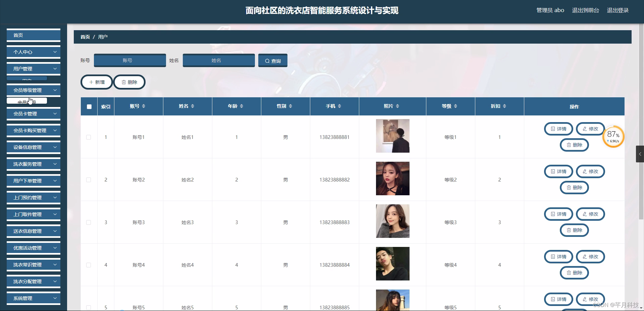The width and height of the screenshot is (644, 311).
Task: Select 个人中心 in the sidebar
Action: tap(33, 52)
